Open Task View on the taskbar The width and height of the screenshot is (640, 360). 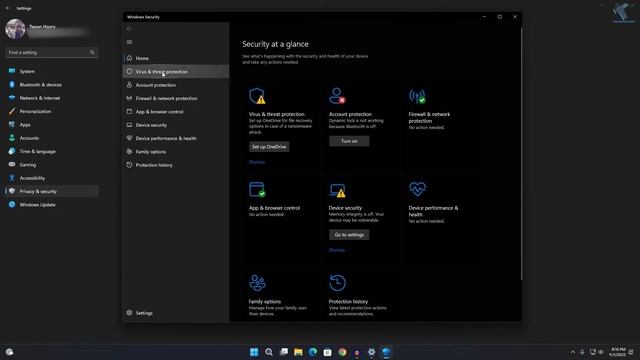tap(283, 352)
